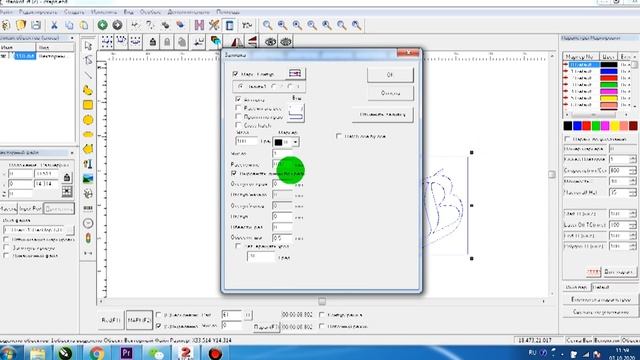Click the second eye icon in second toolbar
Screen dimensions: 640x360
(x=286, y=42)
